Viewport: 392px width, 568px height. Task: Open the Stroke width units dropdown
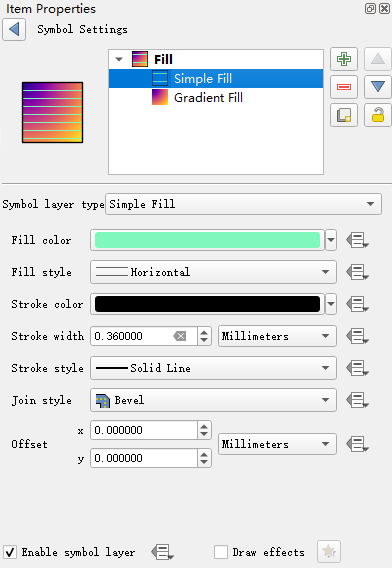click(277, 336)
